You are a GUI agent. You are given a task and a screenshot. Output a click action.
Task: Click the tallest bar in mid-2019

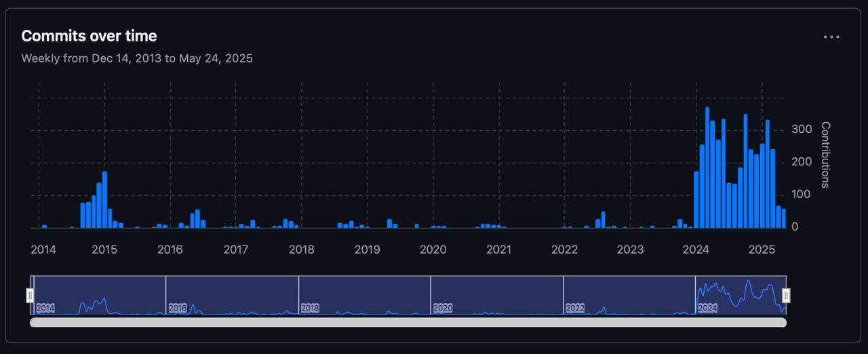390,223
